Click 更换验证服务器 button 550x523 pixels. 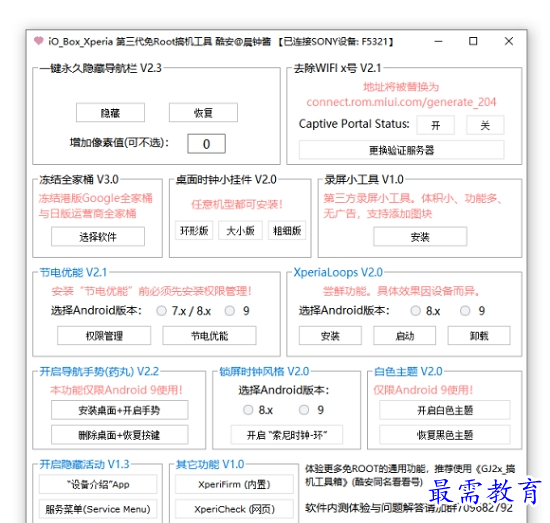(x=402, y=150)
